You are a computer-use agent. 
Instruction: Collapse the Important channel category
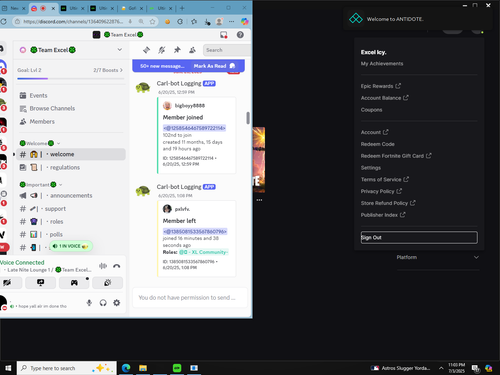(x=41, y=185)
